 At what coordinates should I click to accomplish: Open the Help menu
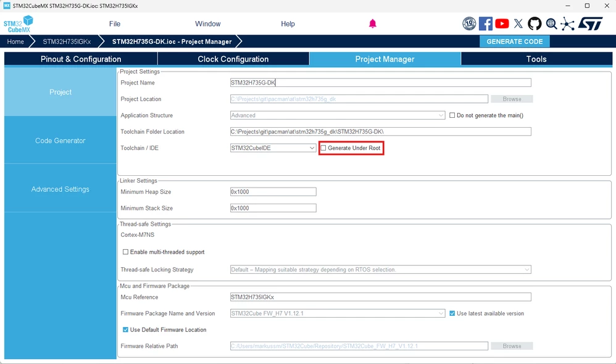[x=288, y=24]
